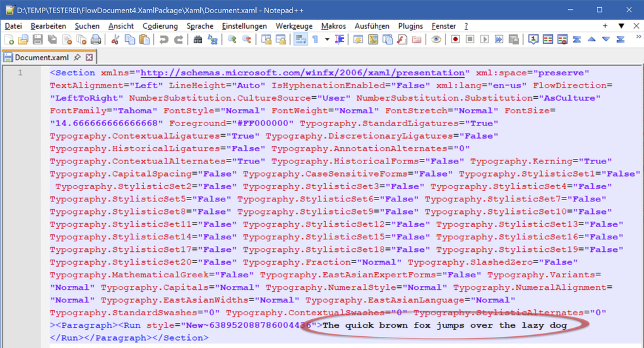Expand the toolbar overflow chevron
644x348 pixels.
pyautogui.click(x=638, y=38)
